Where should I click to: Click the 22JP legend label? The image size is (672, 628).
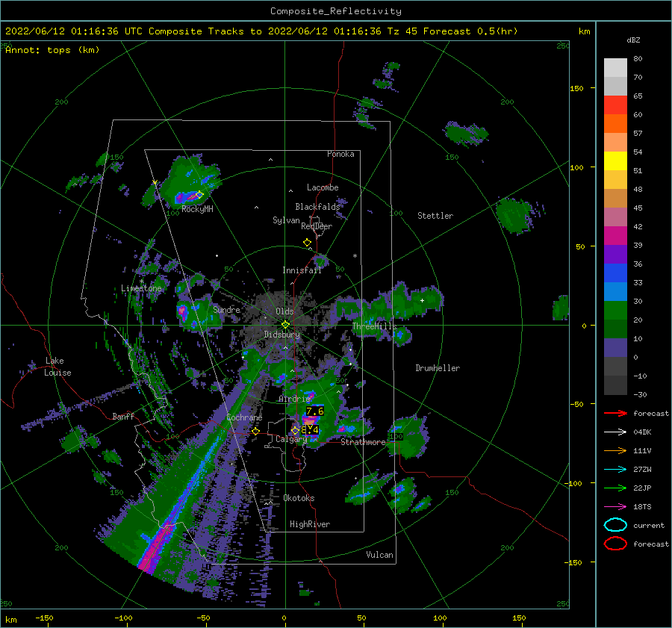(642, 488)
